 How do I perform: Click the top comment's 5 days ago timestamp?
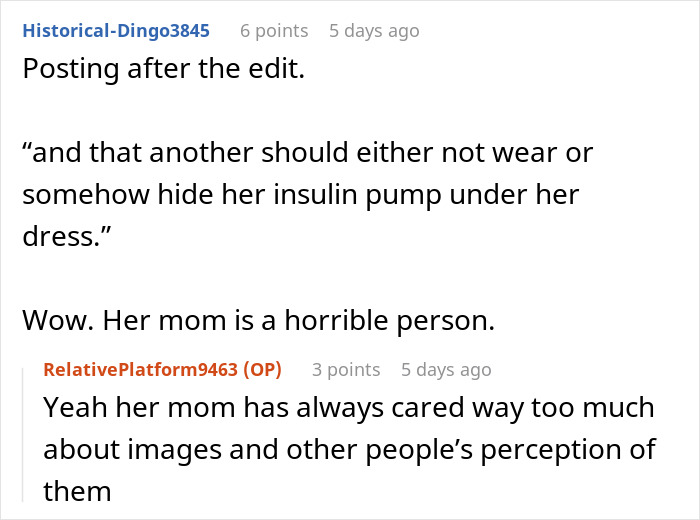[374, 31]
